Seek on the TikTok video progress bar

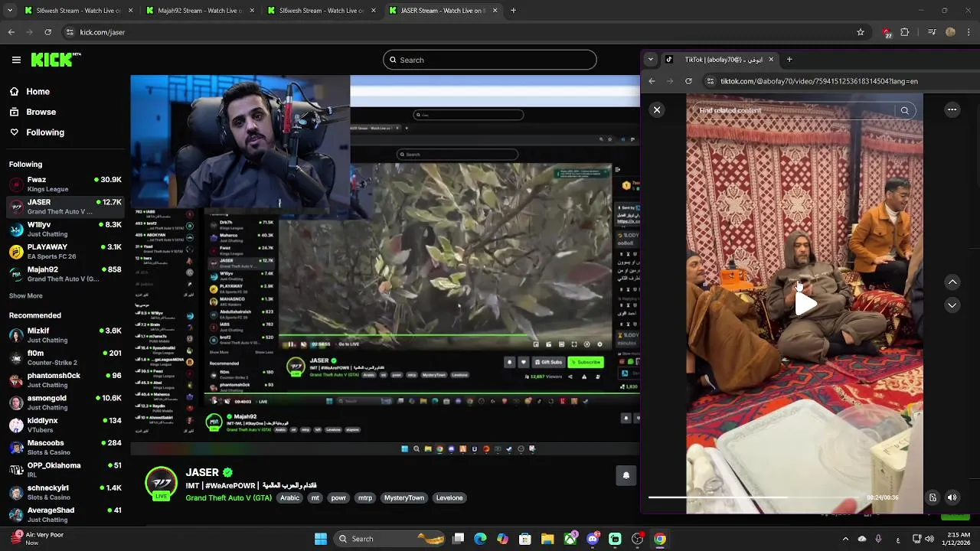pyautogui.click(x=754, y=497)
